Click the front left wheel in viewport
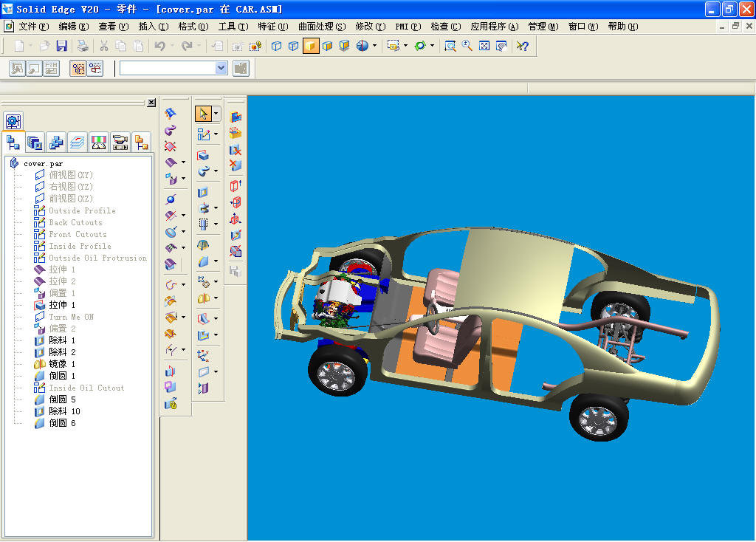The width and height of the screenshot is (756, 542). point(337,371)
